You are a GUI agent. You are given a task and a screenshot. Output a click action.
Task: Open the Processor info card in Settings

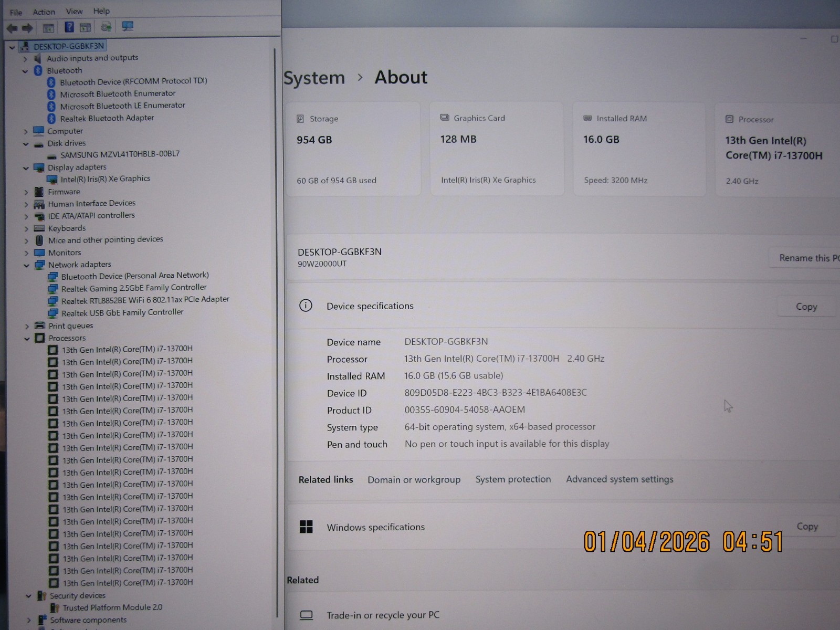pos(778,150)
